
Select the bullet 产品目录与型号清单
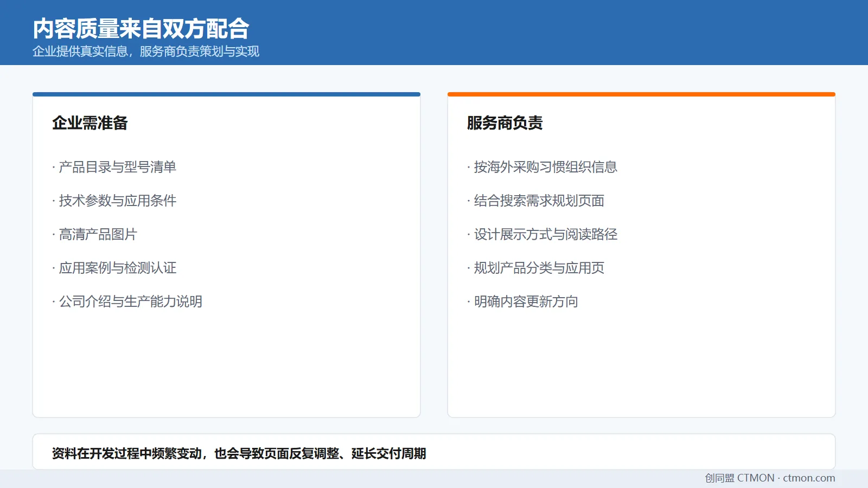pos(114,167)
